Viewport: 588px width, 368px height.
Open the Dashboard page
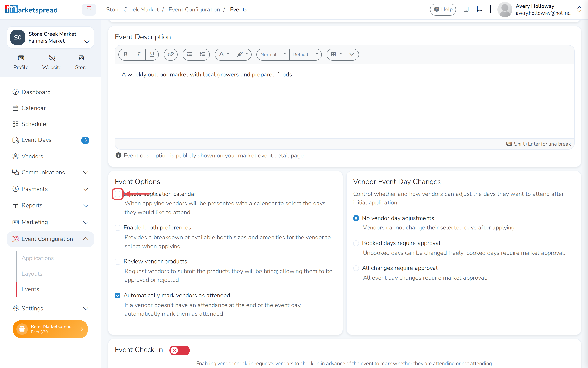click(50, 92)
